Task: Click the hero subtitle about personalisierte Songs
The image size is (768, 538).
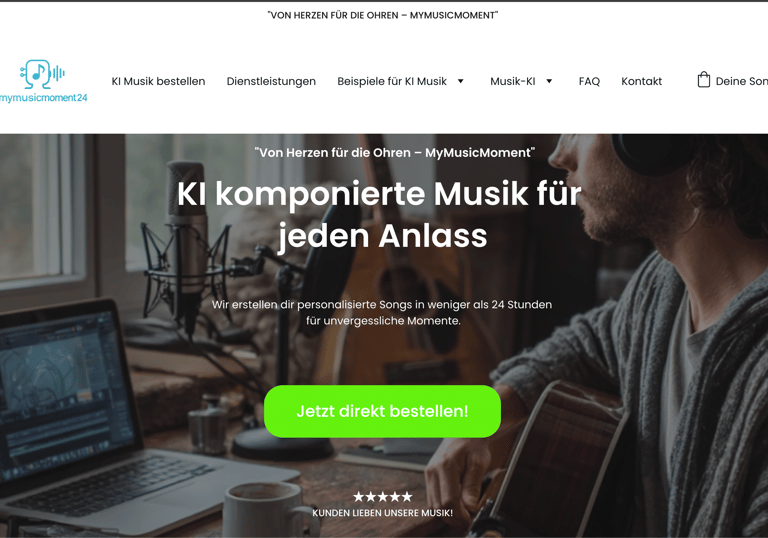Action: [382, 313]
